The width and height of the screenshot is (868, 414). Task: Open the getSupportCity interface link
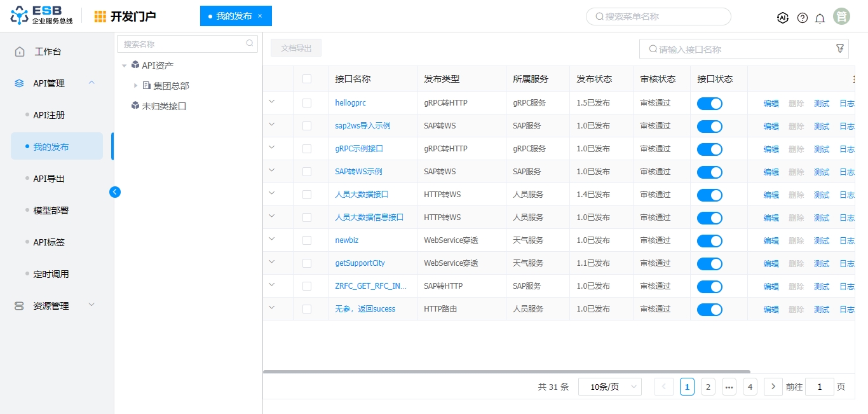point(360,263)
